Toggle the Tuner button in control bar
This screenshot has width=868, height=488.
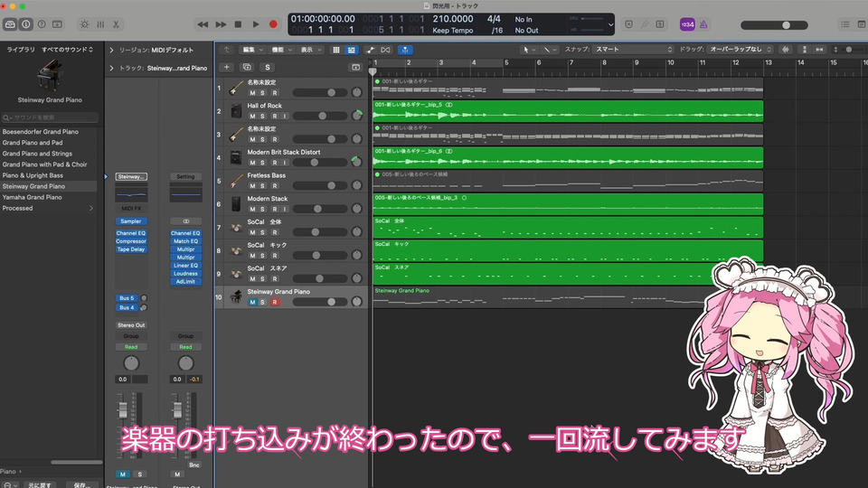[x=644, y=24]
